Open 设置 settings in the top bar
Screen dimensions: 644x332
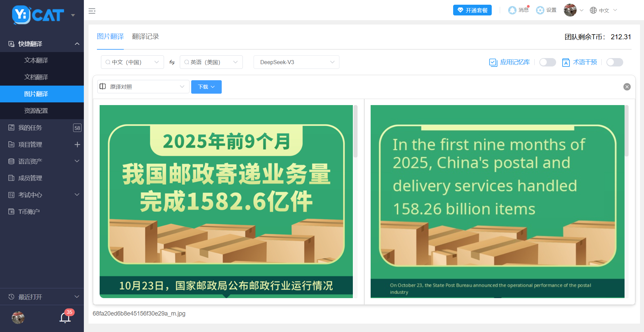pos(546,10)
